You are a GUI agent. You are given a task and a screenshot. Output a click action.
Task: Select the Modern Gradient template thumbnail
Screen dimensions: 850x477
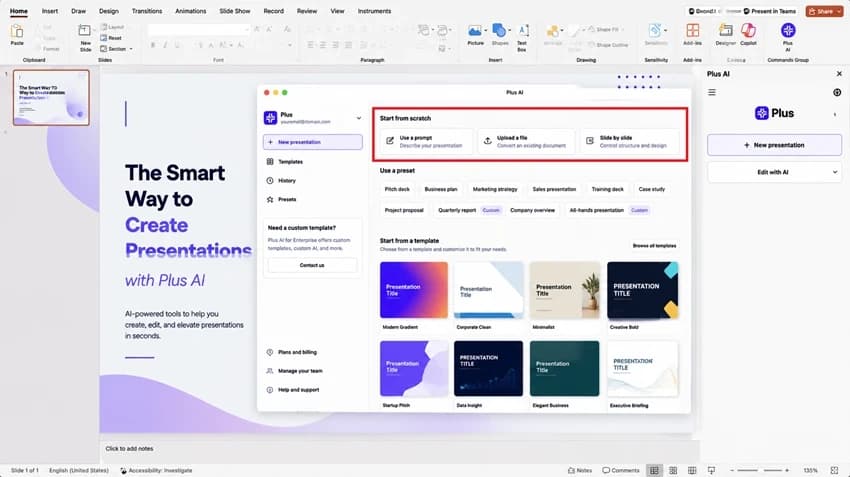[414, 290]
